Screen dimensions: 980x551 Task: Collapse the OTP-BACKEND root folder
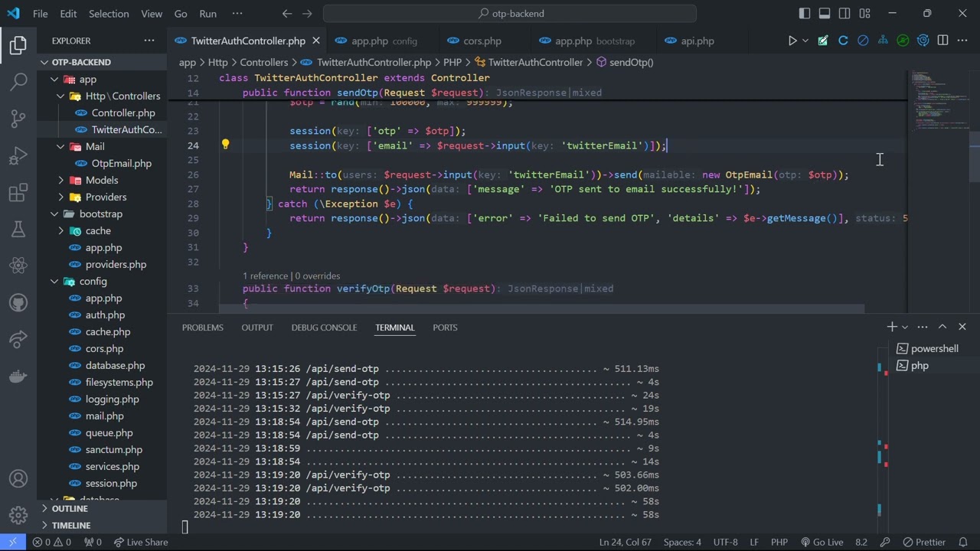click(x=45, y=62)
